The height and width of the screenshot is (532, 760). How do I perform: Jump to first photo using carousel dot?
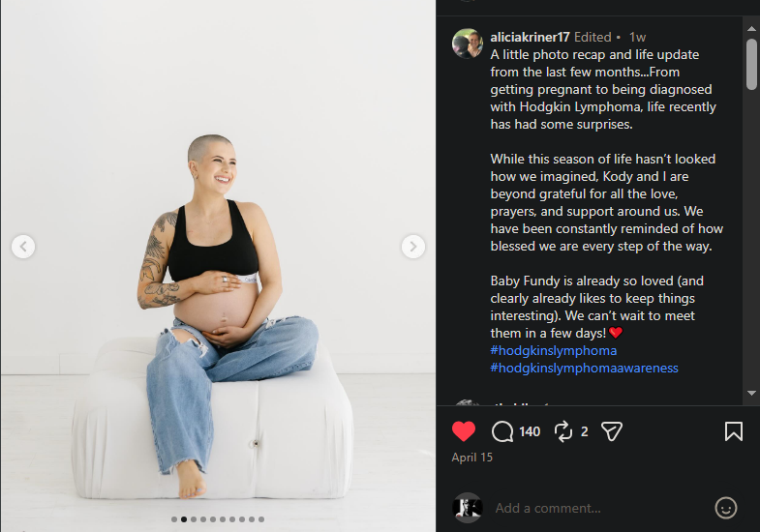point(174,519)
